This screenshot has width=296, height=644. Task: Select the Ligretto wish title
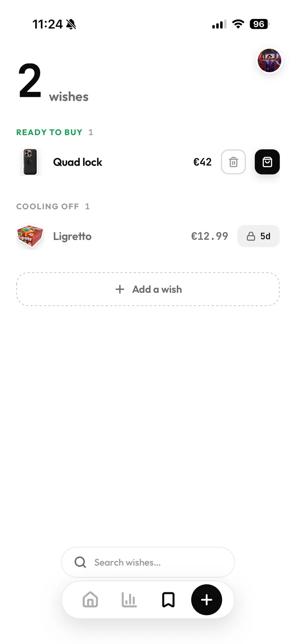(72, 236)
